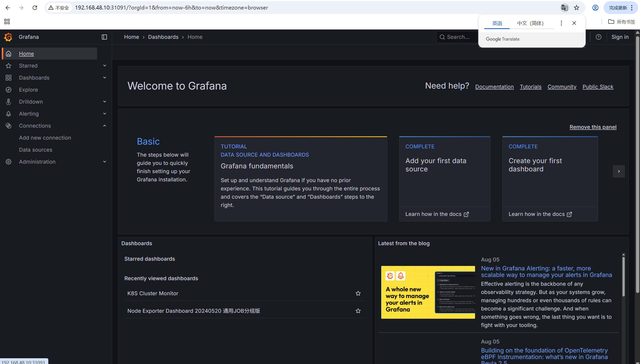Viewport: 640px width, 364px height.
Task: Collapse the Connections section
Action: coord(105,126)
